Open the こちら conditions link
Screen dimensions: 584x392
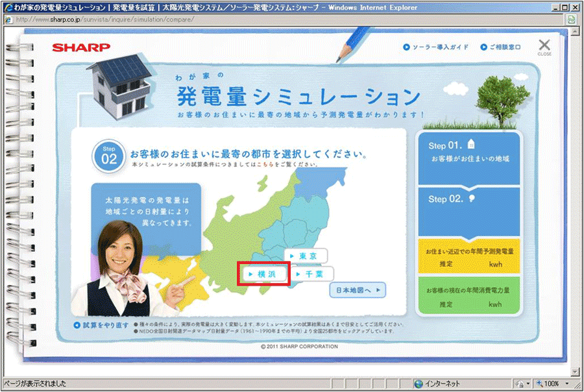click(x=265, y=164)
